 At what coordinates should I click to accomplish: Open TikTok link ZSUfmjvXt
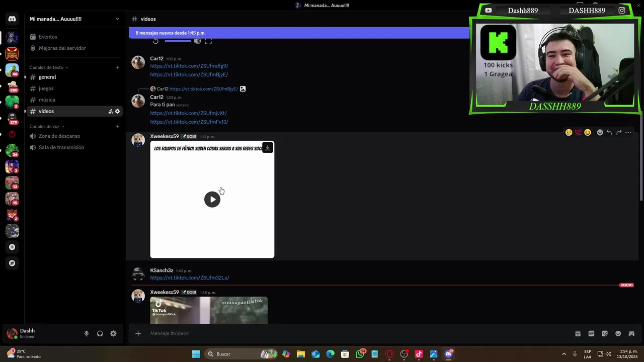(x=188, y=113)
